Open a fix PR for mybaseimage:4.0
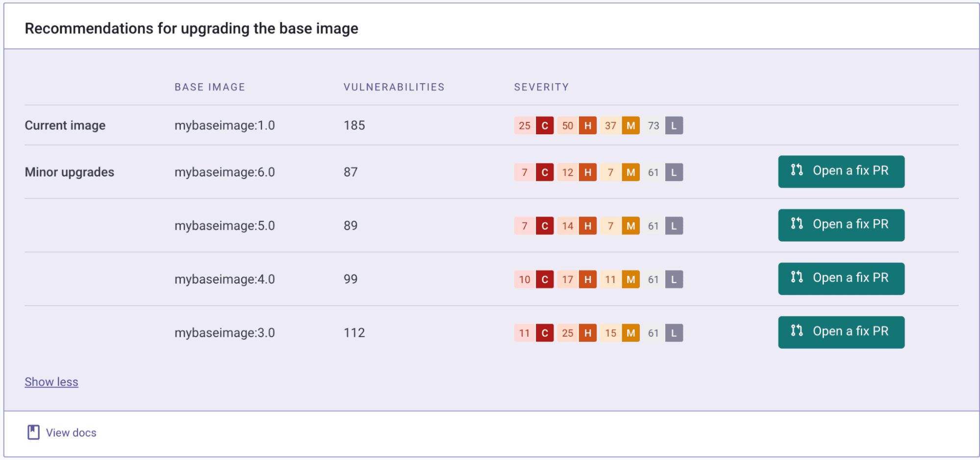The width and height of the screenshot is (980, 460). (x=841, y=279)
